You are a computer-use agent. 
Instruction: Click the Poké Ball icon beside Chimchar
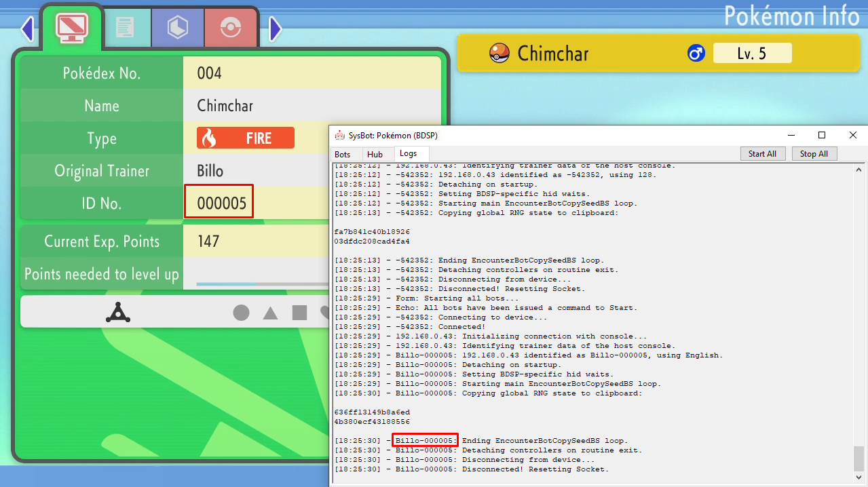tap(499, 53)
